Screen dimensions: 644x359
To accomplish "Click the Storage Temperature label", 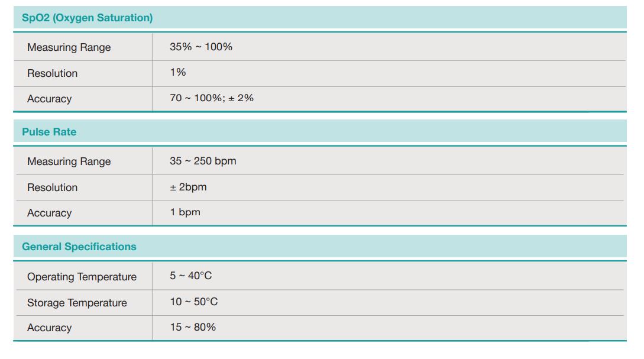I will click(x=77, y=303).
